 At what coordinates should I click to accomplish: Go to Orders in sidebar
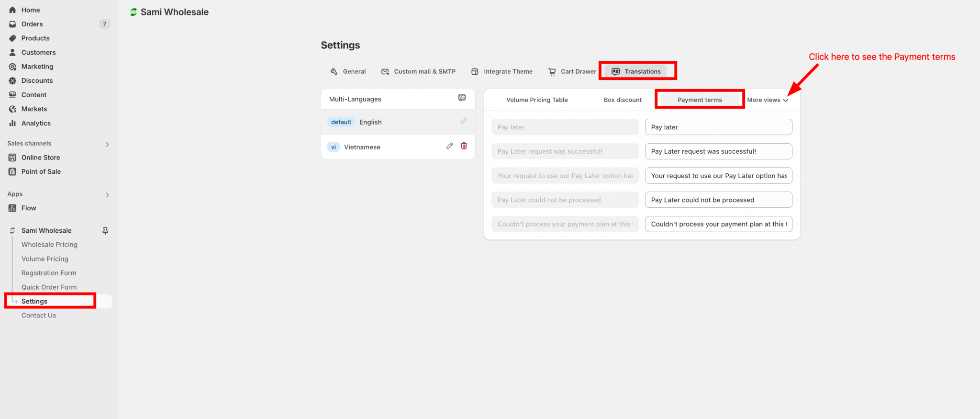click(32, 24)
